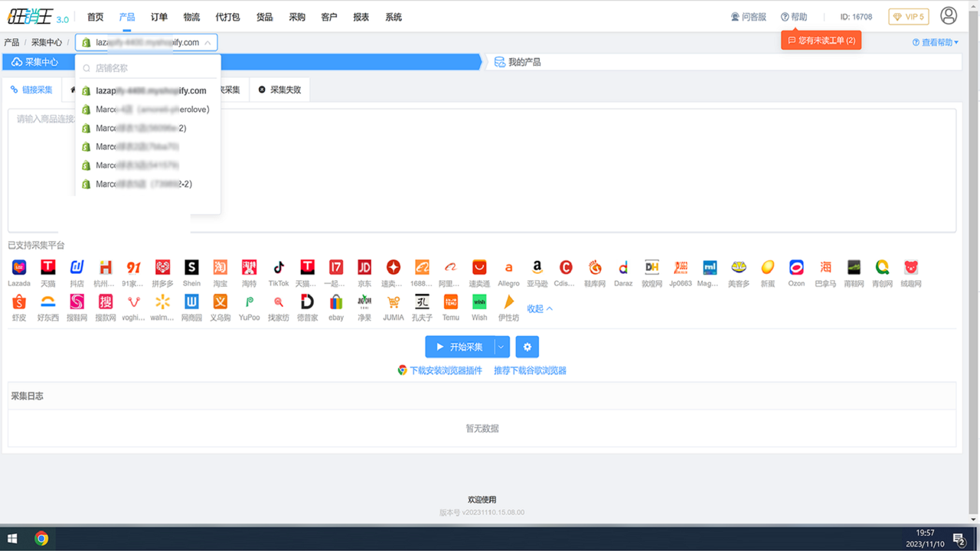Screen dimensions: 980x551
Task: Go to the 我的产品 step
Action: pyautogui.click(x=518, y=62)
